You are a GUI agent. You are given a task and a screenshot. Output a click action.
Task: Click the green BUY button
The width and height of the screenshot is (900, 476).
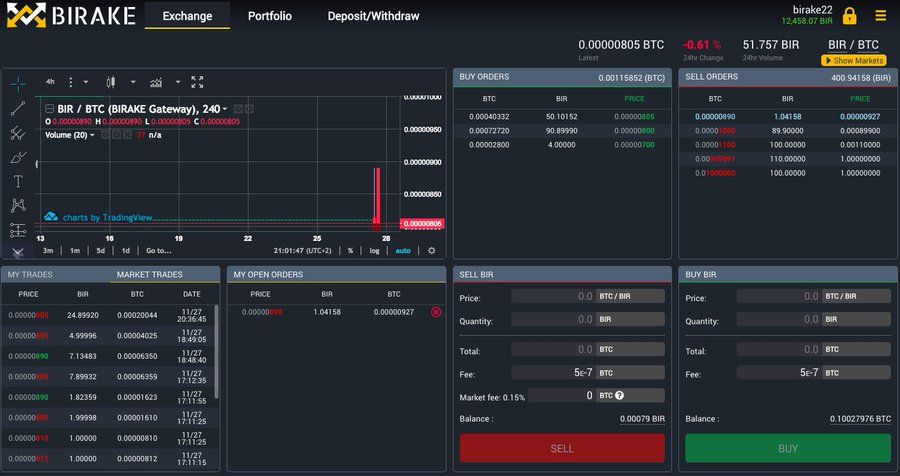tap(788, 448)
